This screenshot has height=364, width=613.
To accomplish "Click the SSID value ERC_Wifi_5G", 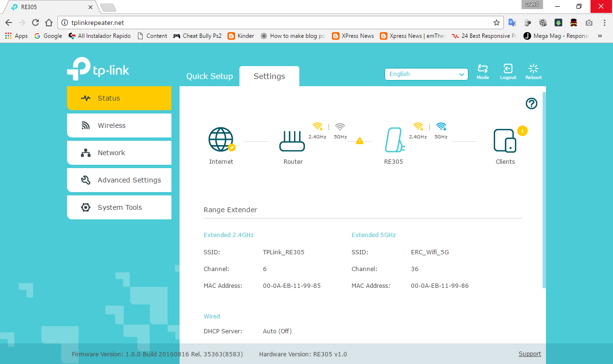I will point(430,252).
